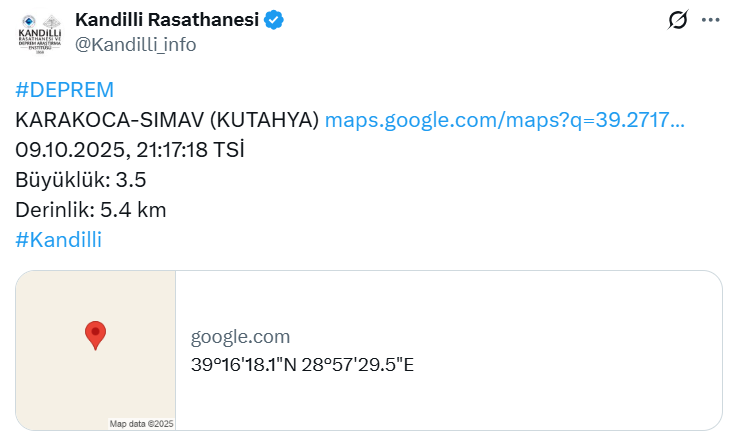Follow the maps.google.com link in tweet
Image resolution: width=729 pixels, height=441 pixels.
click(x=505, y=120)
